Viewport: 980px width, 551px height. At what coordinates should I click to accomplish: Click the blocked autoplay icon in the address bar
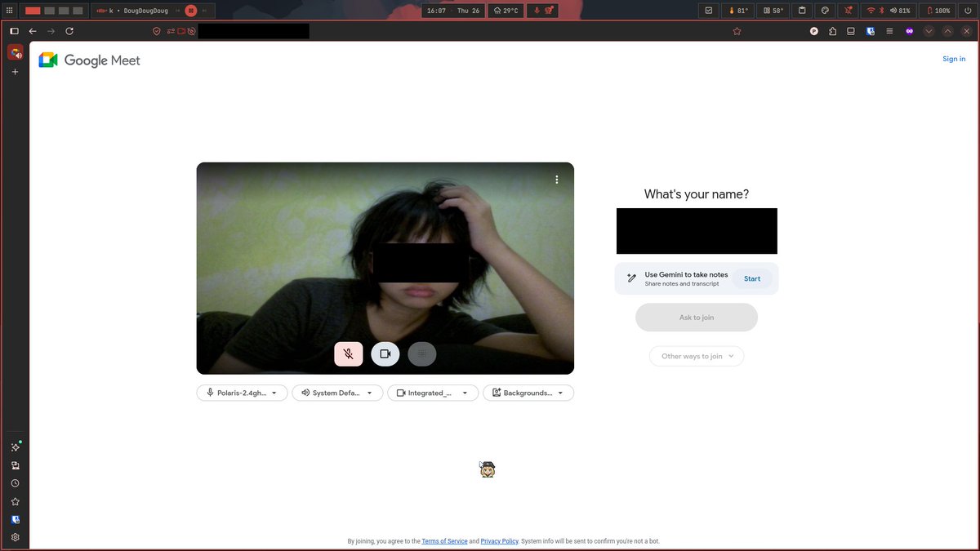tap(191, 31)
